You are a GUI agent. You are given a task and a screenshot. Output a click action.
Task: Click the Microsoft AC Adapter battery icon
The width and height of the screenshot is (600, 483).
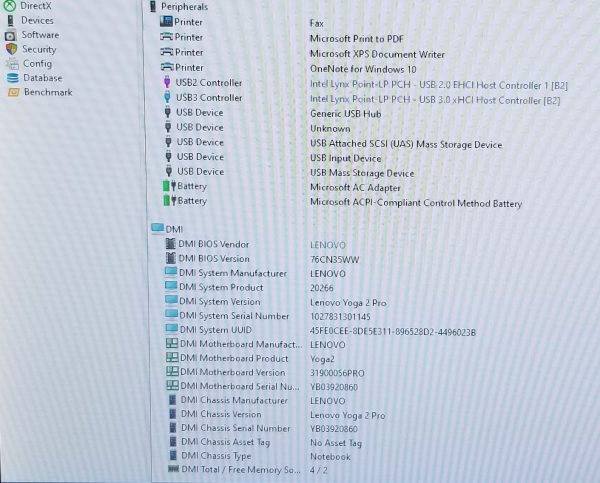pyautogui.click(x=166, y=186)
